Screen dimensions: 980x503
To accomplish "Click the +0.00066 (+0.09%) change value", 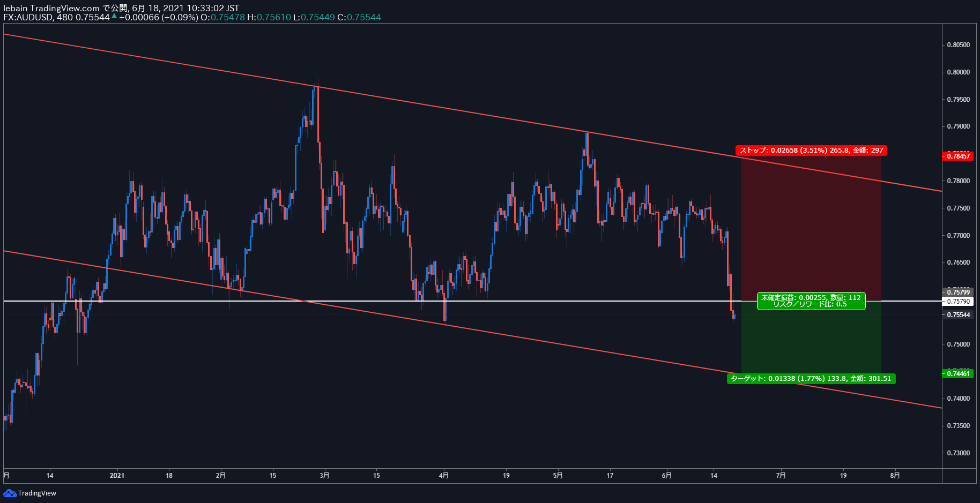I will [x=159, y=17].
